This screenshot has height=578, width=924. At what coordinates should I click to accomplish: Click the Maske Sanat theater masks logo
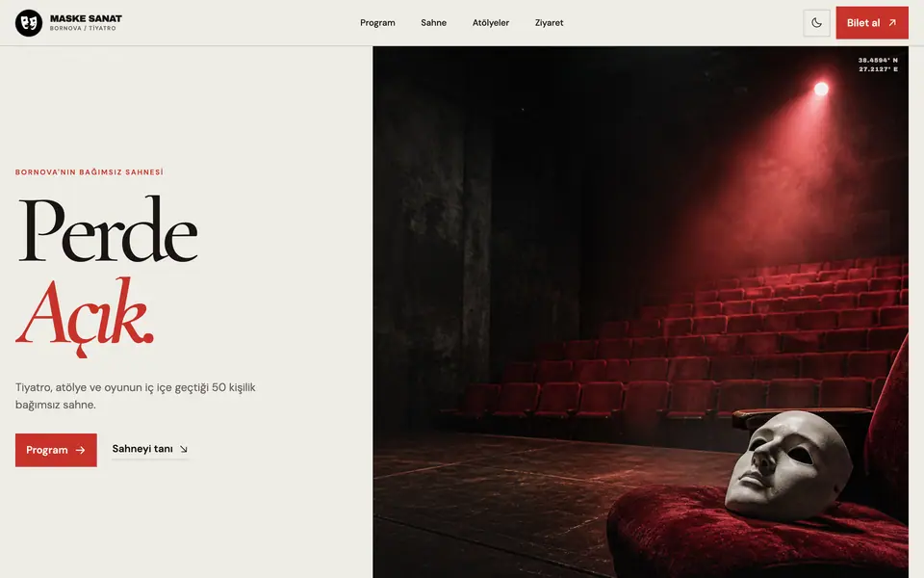tap(28, 23)
